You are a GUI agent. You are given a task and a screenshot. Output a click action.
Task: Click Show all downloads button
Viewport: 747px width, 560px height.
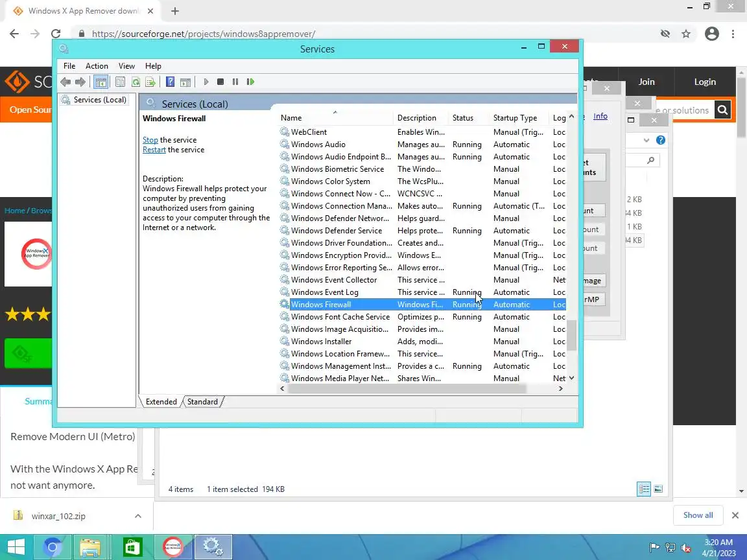698,515
